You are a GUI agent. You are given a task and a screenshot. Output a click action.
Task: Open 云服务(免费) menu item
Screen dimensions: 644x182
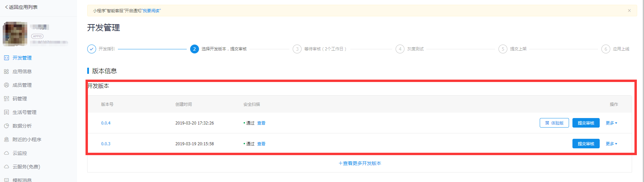[26, 167]
